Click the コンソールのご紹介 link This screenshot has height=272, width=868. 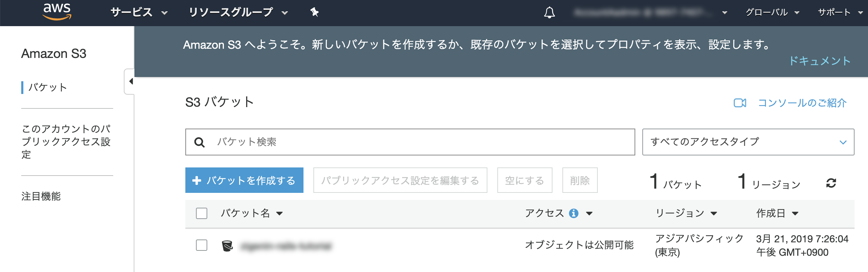tap(802, 103)
